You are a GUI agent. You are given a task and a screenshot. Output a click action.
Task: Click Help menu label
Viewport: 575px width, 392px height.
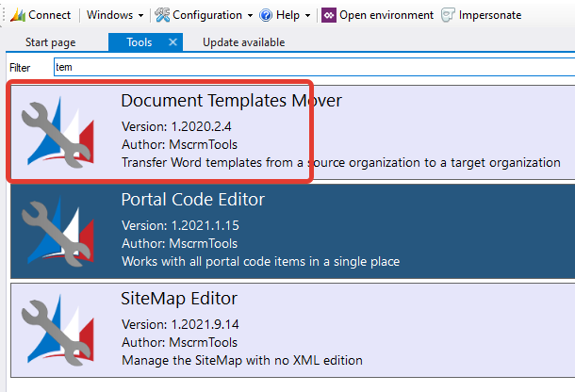(287, 15)
